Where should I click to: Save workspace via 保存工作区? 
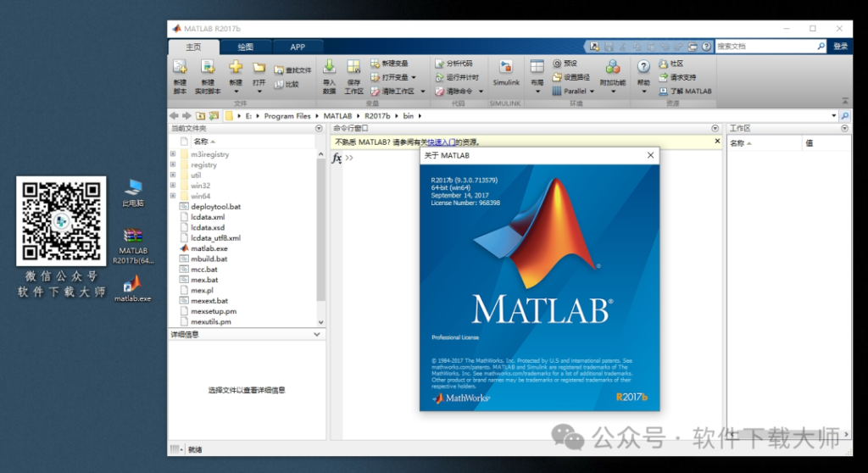(353, 76)
